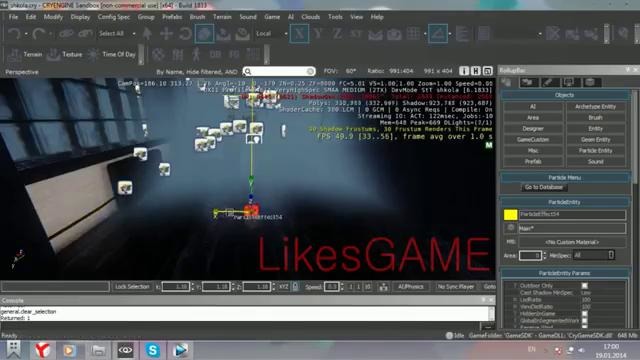The image size is (640, 360).
Task: Toggle the XY plane constraint
Action: click(356, 33)
